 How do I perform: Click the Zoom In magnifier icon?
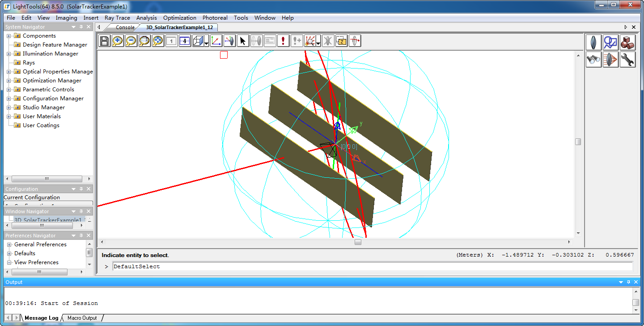click(118, 41)
